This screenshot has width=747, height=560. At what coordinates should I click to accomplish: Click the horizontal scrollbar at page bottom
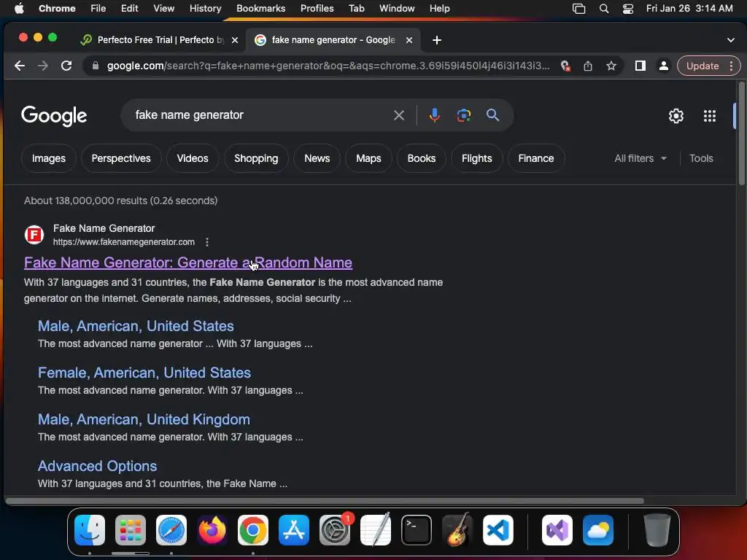tap(325, 501)
